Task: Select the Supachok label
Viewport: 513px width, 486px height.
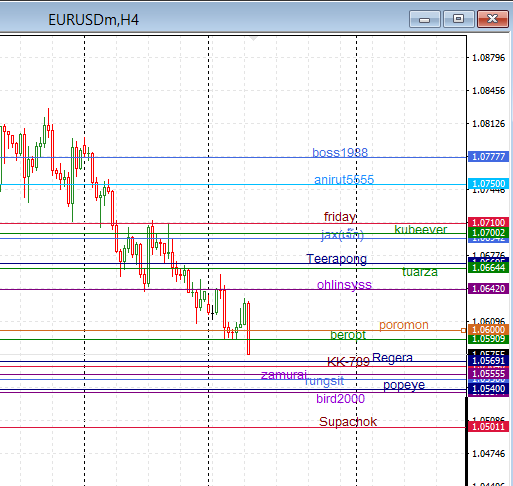Action: (348, 422)
